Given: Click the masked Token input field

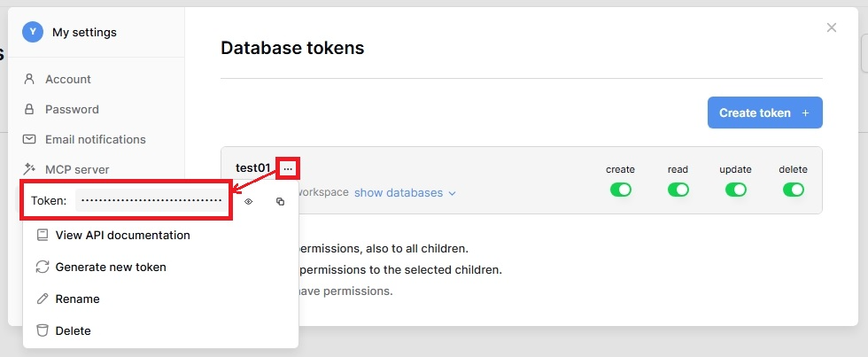Looking at the screenshot, I should click(x=152, y=201).
